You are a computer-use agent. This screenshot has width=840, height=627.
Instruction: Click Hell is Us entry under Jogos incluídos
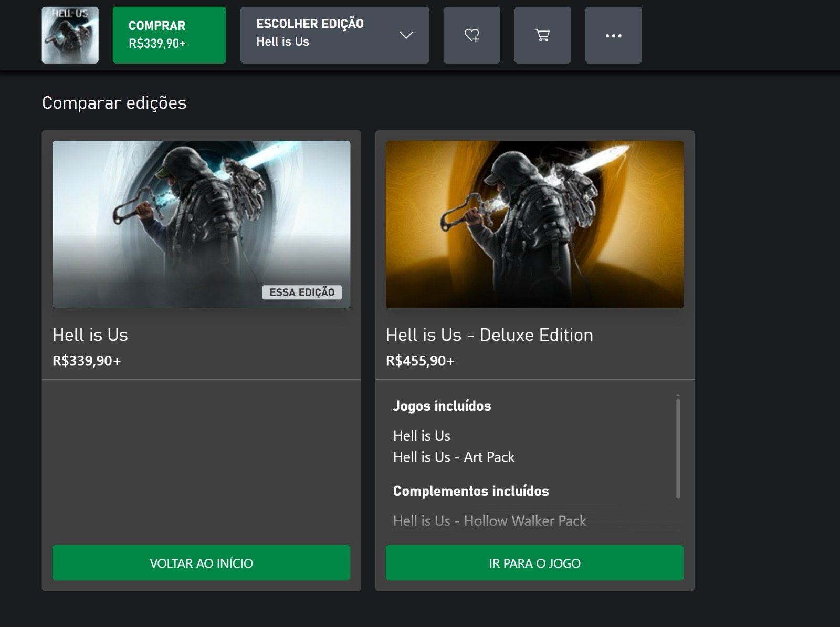click(422, 436)
